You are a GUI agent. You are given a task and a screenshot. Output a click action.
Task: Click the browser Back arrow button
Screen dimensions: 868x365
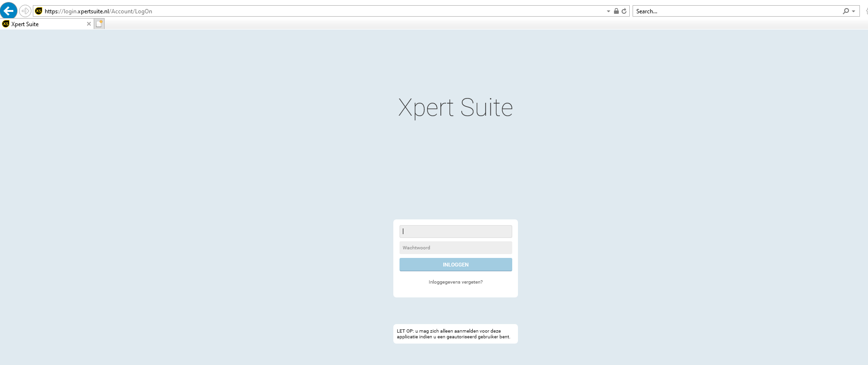click(9, 10)
